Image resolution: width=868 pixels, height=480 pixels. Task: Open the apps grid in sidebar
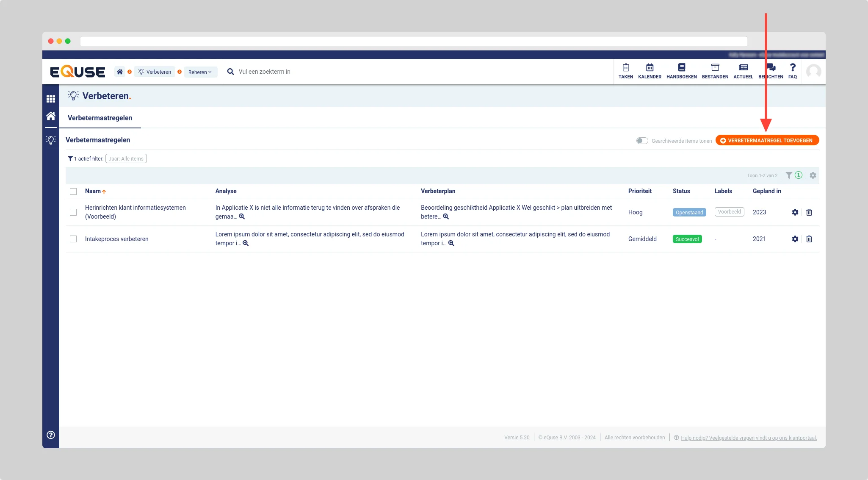(51, 99)
